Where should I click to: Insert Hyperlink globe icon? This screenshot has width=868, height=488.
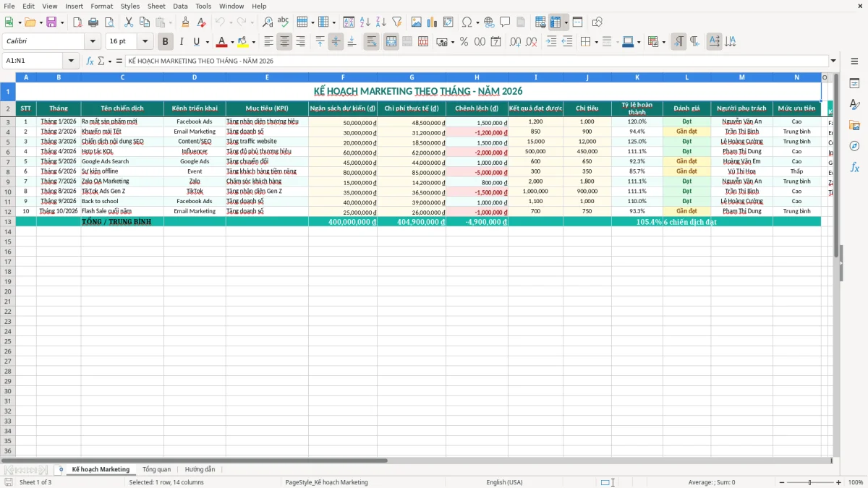pos(489,22)
